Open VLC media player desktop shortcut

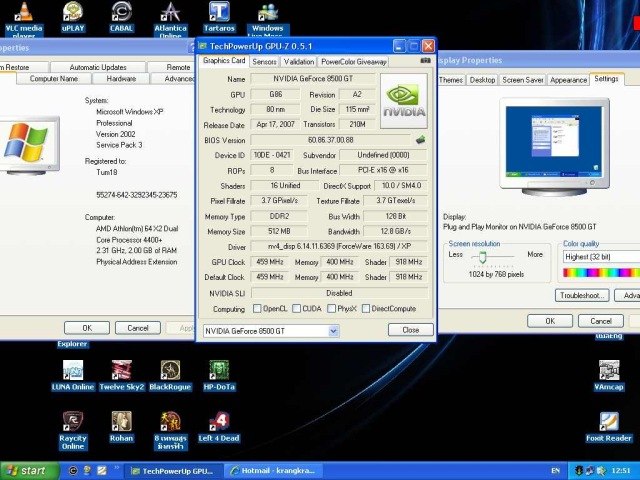(22, 13)
